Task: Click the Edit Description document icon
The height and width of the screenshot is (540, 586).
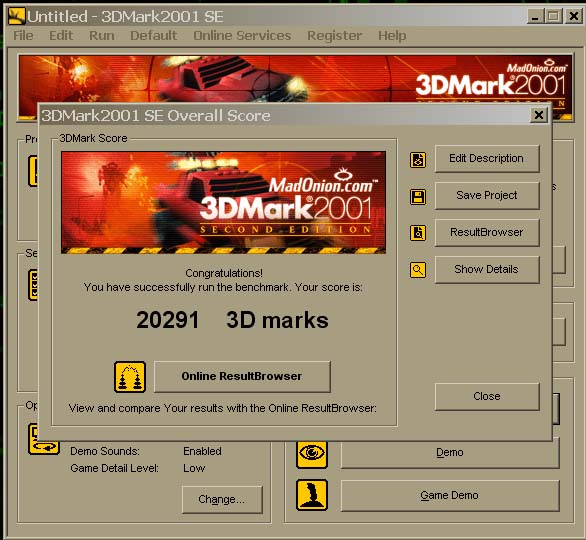Action: tap(418, 160)
